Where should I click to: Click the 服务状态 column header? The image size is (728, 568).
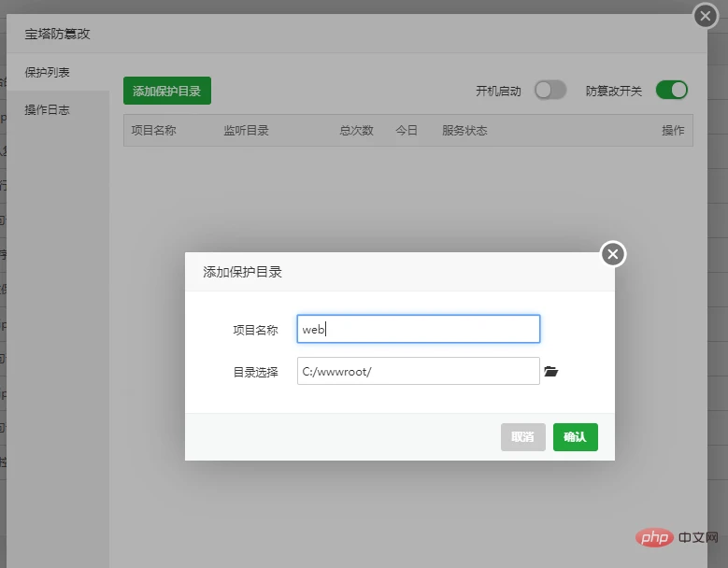(x=464, y=131)
